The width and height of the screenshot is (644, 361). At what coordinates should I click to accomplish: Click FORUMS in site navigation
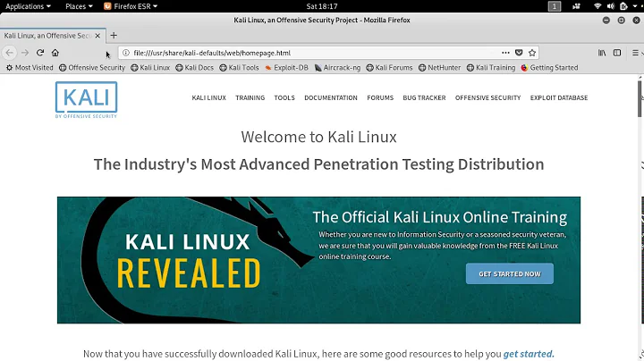coord(380,97)
